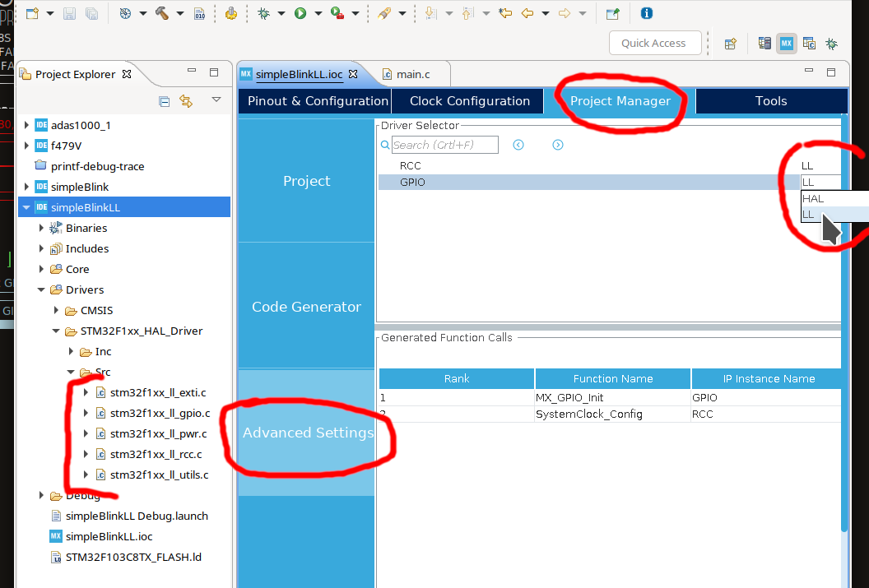Click the gear code generation icon
This screenshot has height=588, width=869.
(x=231, y=13)
